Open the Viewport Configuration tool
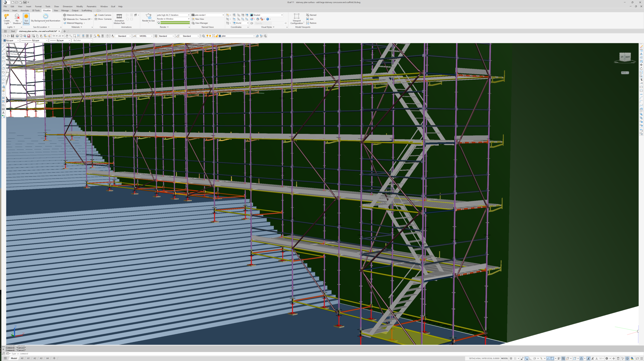The width and height of the screenshot is (644, 361). (x=297, y=17)
